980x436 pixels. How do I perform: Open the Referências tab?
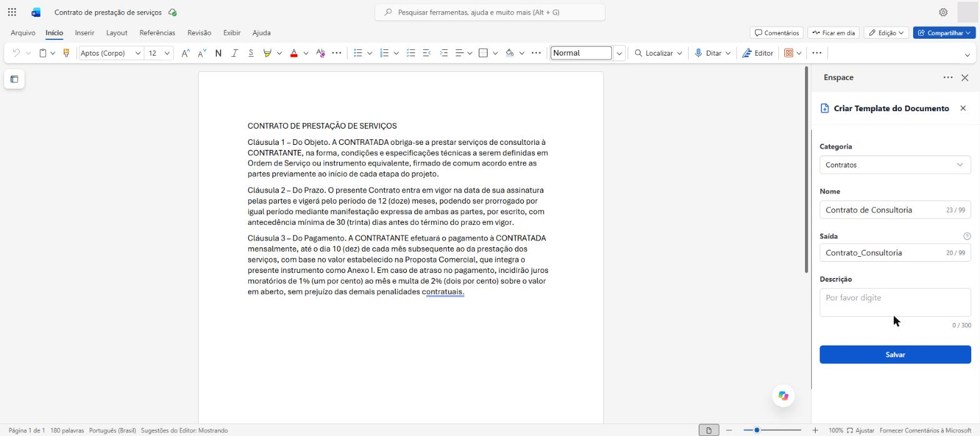point(157,33)
